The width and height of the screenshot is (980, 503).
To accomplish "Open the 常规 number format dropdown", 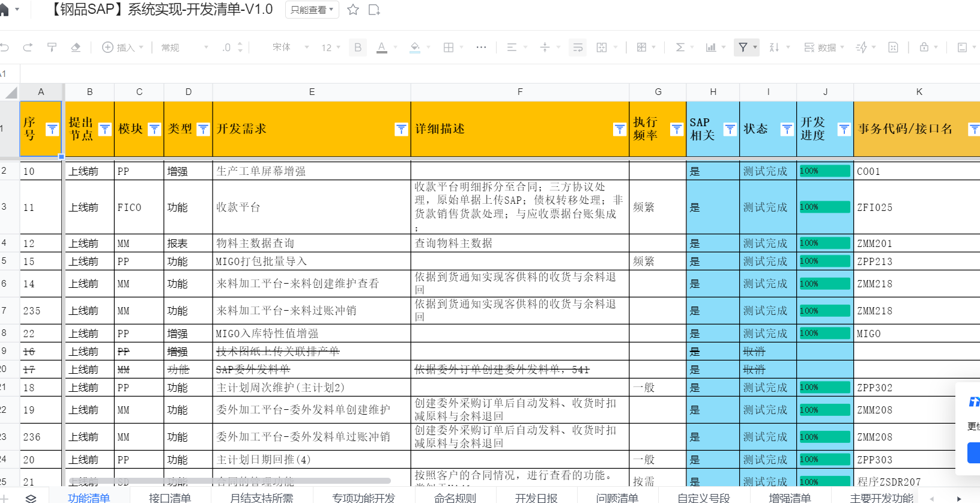I will pos(184,47).
